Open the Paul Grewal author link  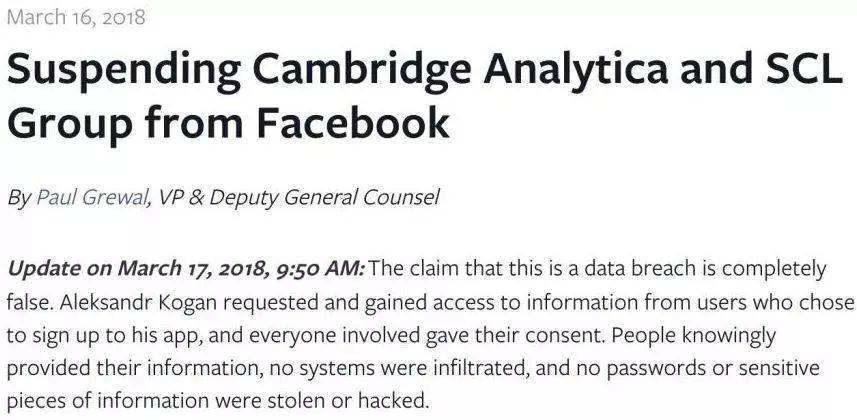pos(93,198)
